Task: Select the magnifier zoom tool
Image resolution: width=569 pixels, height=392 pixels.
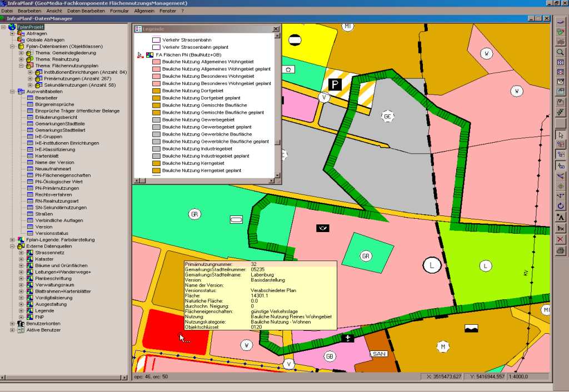Action: pyautogui.click(x=560, y=52)
